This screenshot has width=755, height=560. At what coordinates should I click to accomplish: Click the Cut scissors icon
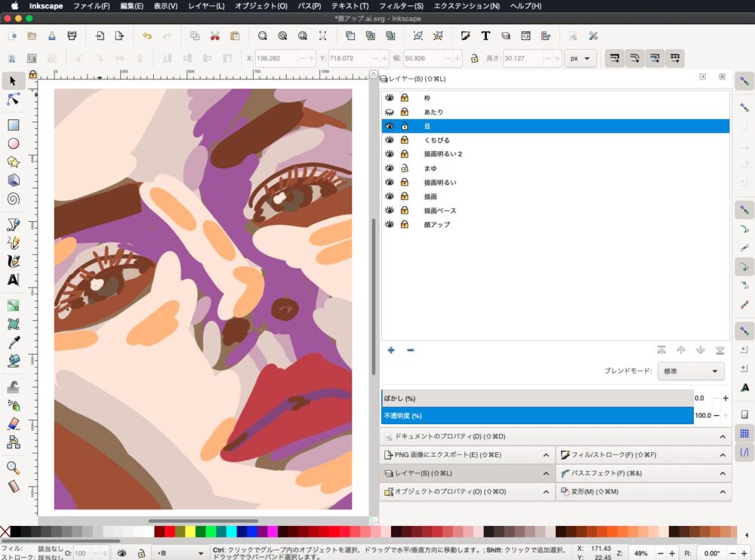coord(214,35)
